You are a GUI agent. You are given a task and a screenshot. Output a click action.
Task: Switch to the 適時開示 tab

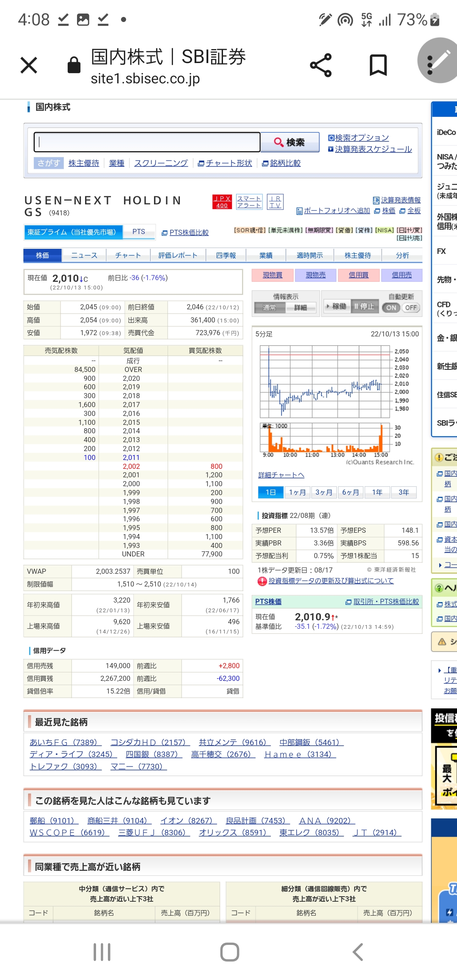tap(310, 255)
